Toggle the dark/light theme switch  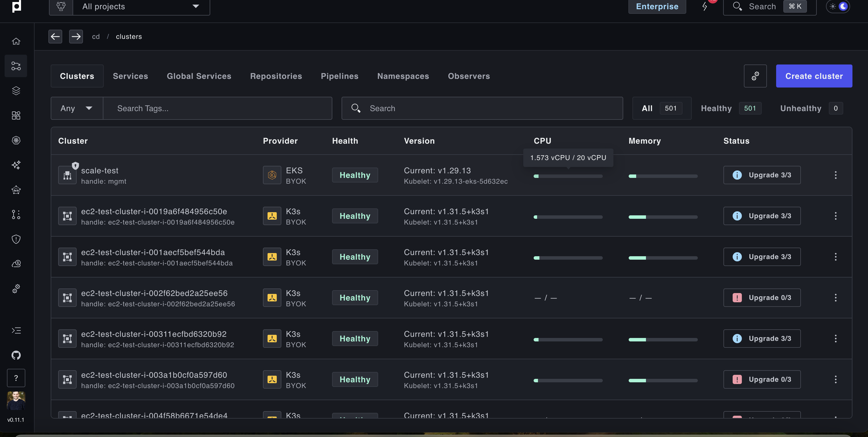pos(838,6)
